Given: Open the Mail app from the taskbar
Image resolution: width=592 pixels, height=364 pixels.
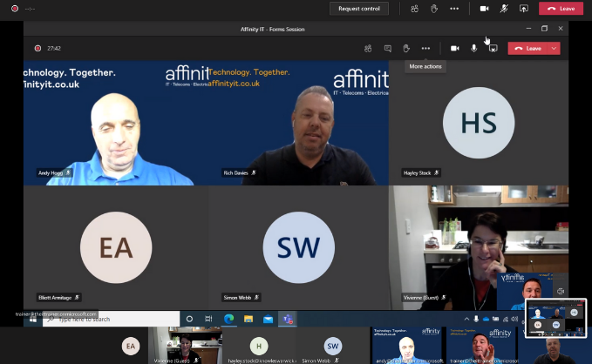Looking at the screenshot, I should (x=268, y=319).
